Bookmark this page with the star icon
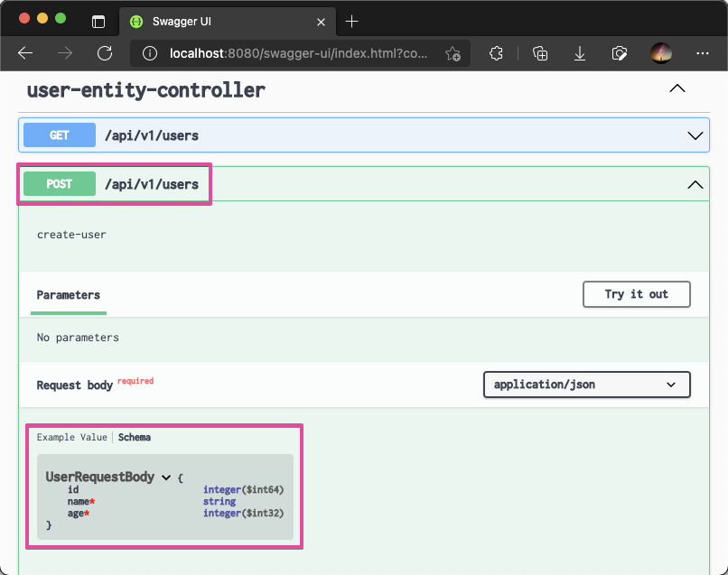Viewport: 728px width, 575px height. coord(453,53)
